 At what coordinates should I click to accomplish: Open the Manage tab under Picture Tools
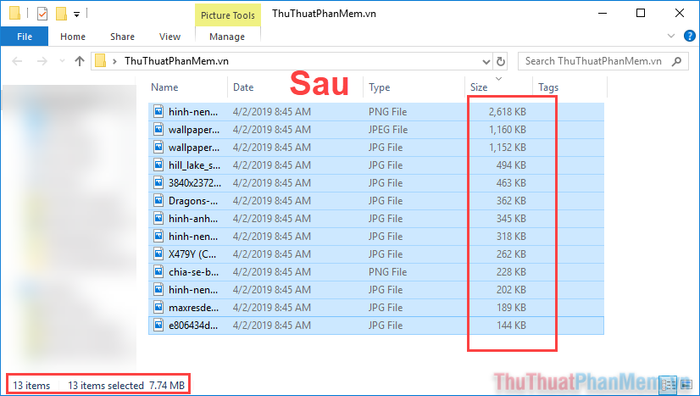click(227, 37)
